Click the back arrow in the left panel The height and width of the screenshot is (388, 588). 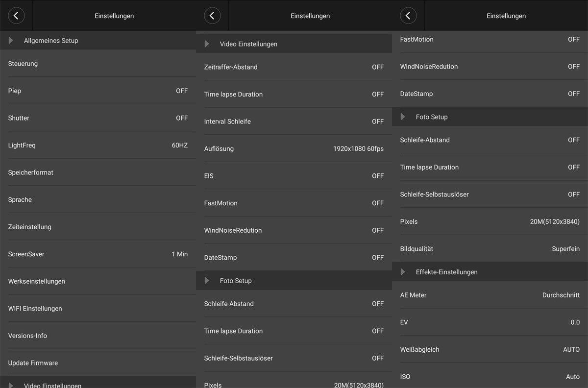(16, 16)
